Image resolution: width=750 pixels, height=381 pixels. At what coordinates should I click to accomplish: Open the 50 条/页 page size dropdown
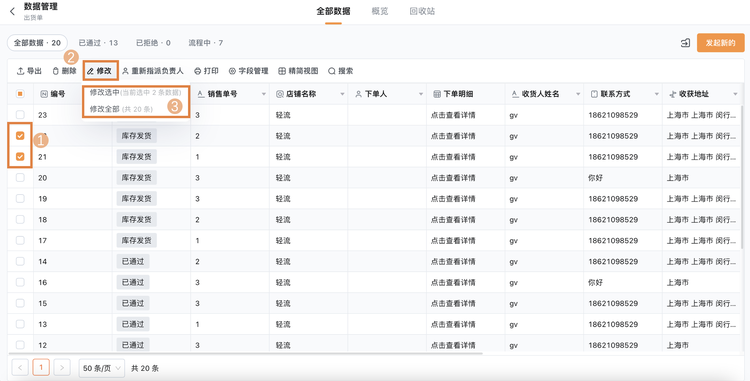(x=101, y=368)
